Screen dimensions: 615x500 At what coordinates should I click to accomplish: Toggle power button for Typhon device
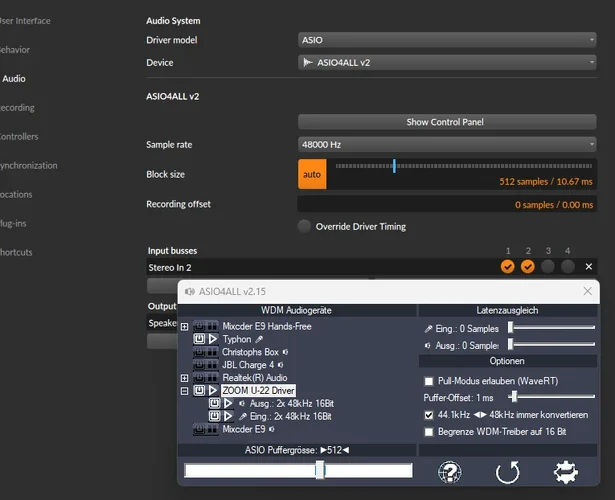[200, 339]
